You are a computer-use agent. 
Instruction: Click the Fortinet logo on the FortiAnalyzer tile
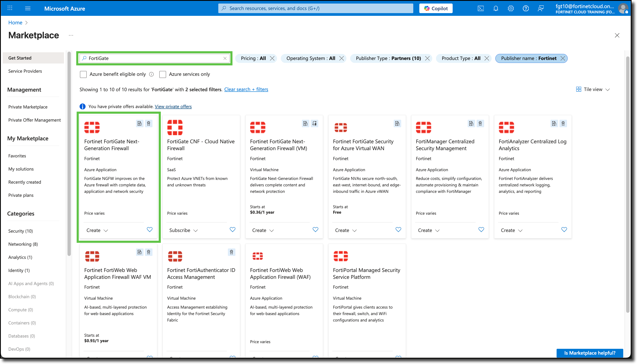(x=507, y=127)
